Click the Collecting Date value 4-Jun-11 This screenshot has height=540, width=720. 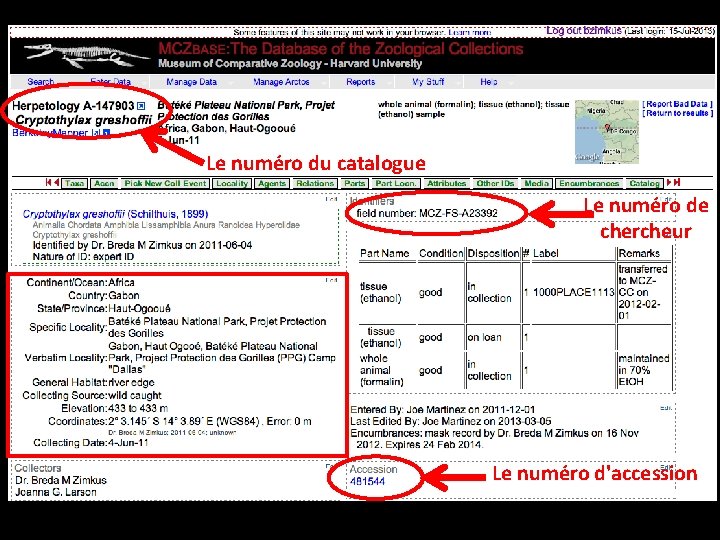tap(128, 443)
